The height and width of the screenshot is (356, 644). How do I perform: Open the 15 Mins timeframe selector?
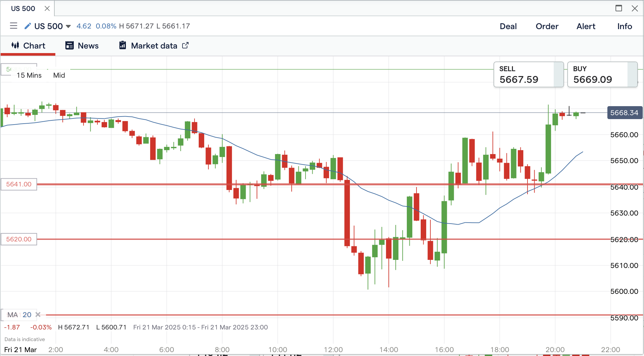(29, 75)
